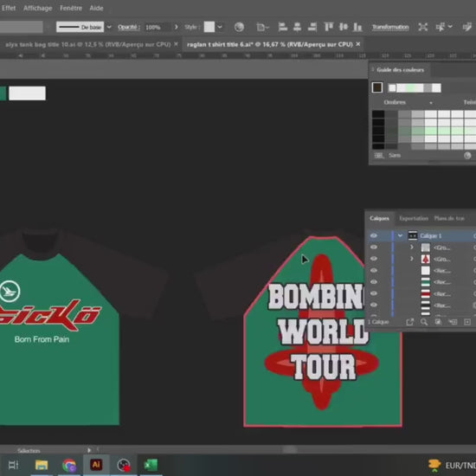Toggle visibility of first group sublayer
Viewport: 476px width, 476px height.
(x=374, y=248)
